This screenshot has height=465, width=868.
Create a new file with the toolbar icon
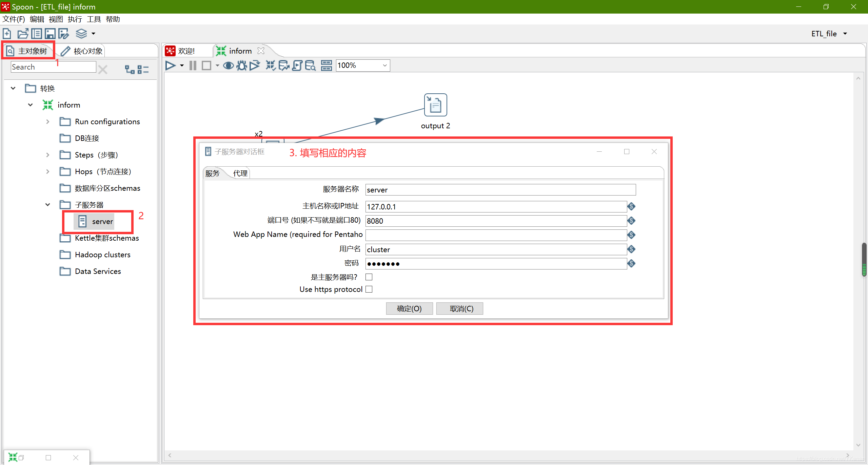(7, 34)
